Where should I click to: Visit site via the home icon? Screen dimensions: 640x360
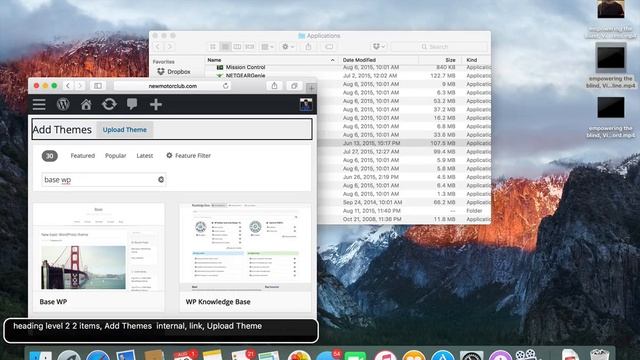[x=86, y=104]
